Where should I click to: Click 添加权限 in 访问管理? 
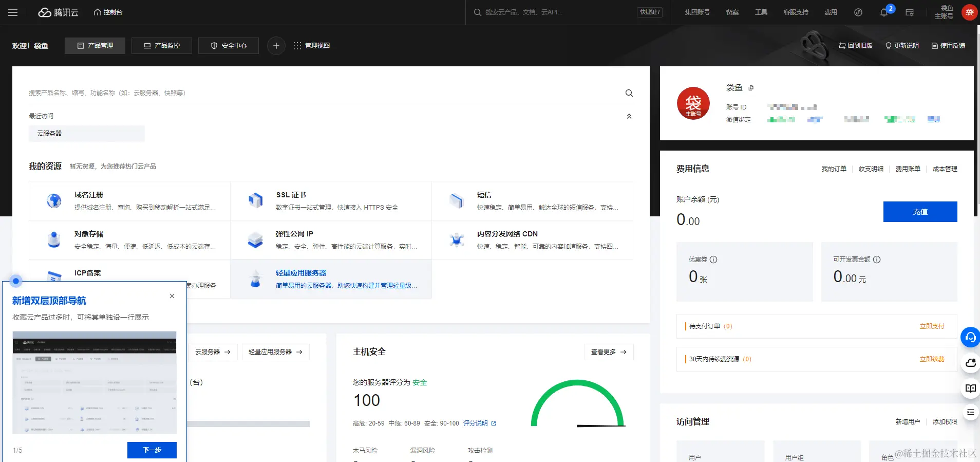click(x=945, y=422)
